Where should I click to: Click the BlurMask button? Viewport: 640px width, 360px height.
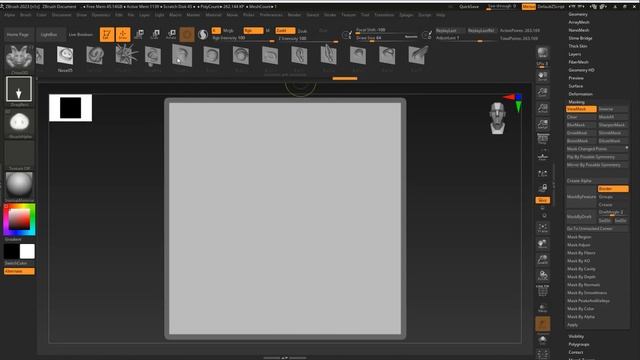click(581, 125)
